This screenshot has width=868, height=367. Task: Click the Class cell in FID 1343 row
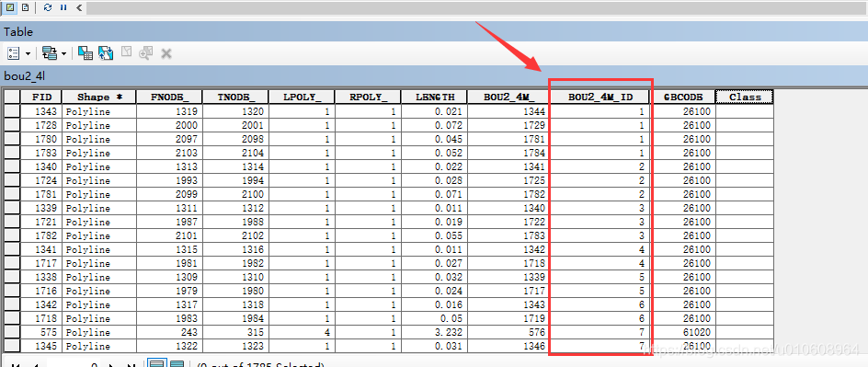745,111
